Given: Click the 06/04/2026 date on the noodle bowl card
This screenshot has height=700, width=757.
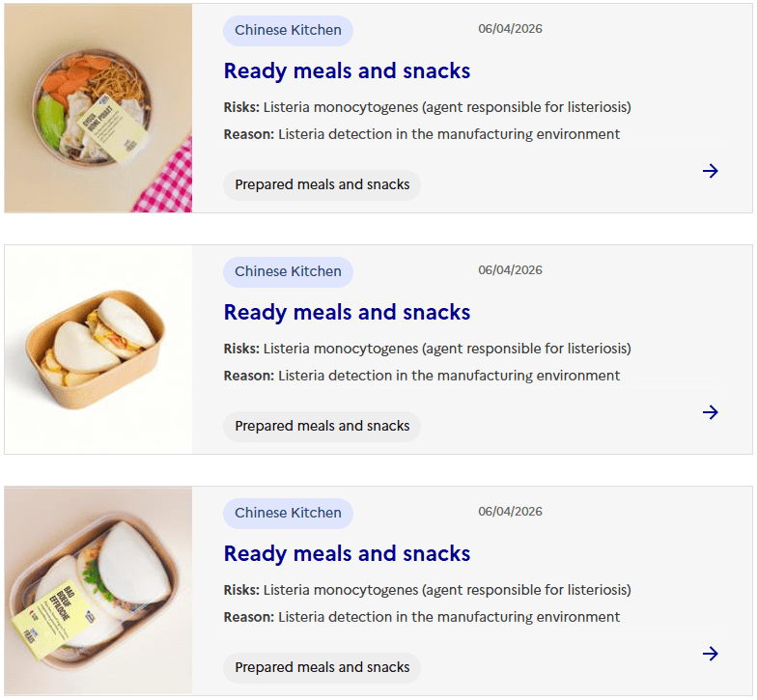Looking at the screenshot, I should [510, 29].
